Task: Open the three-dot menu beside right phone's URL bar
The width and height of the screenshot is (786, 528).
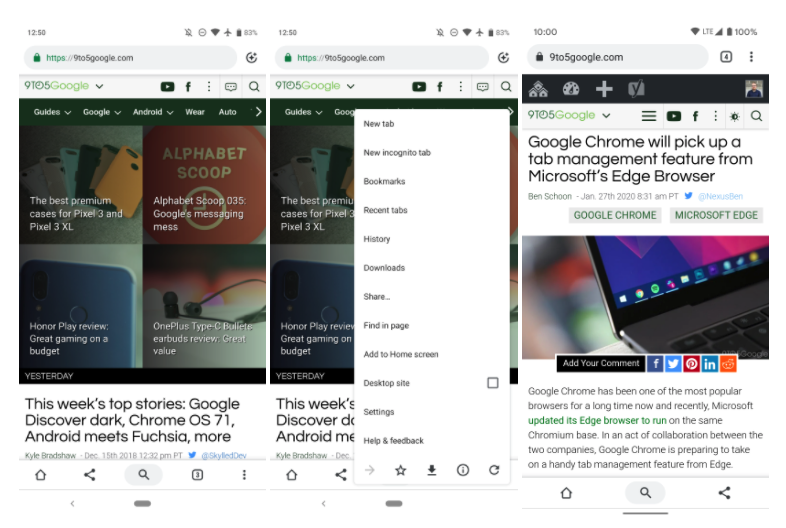Action: point(751,57)
